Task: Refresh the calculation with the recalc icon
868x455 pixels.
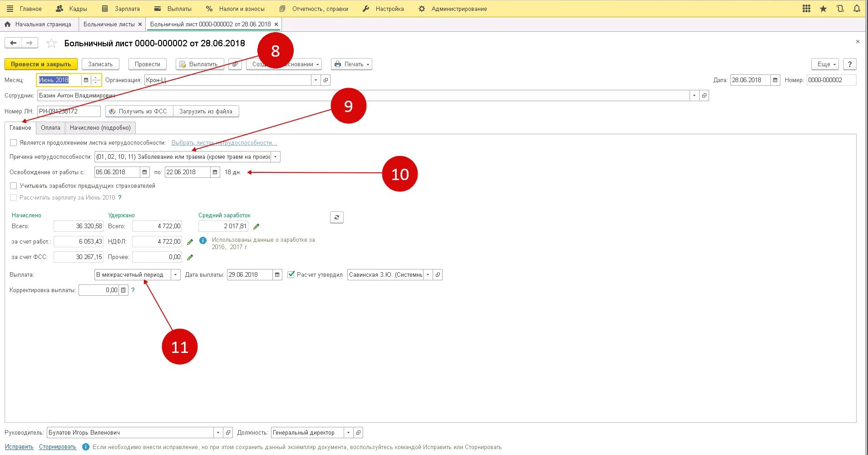Action: coord(336,217)
